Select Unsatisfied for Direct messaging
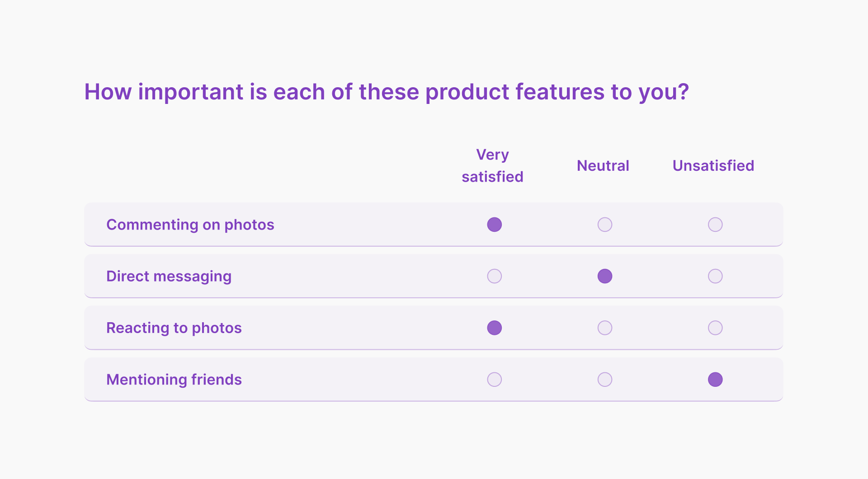This screenshot has width=868, height=479. point(715,276)
